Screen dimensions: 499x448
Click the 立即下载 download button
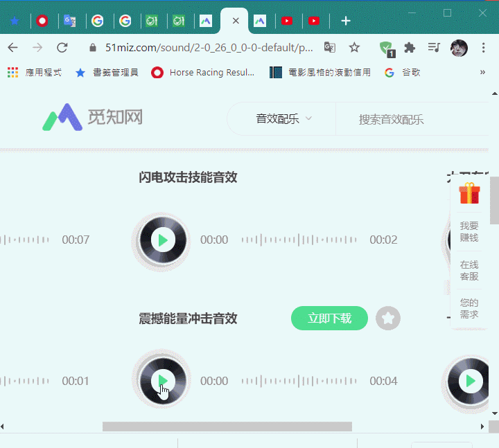[x=329, y=318]
